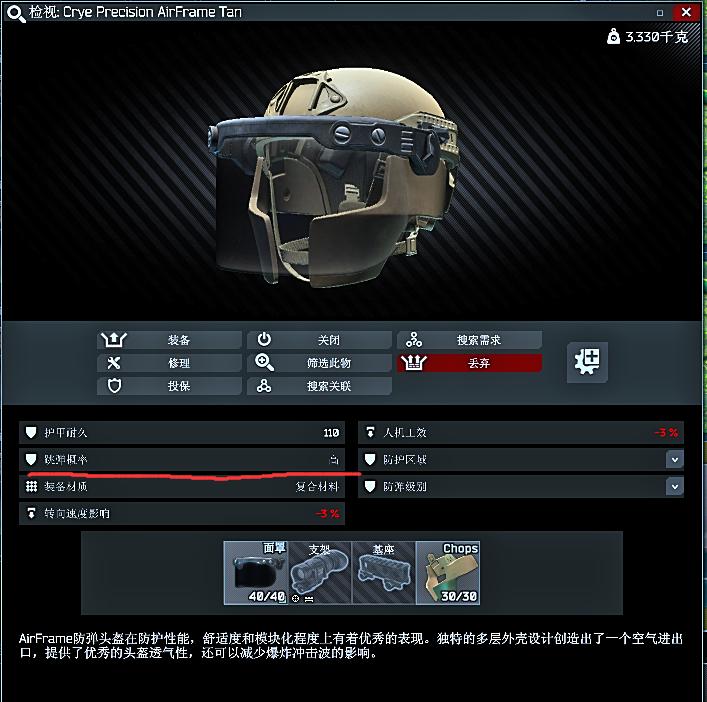
Task: Click the magnifier inspect icon in title
Action: pos(16,14)
